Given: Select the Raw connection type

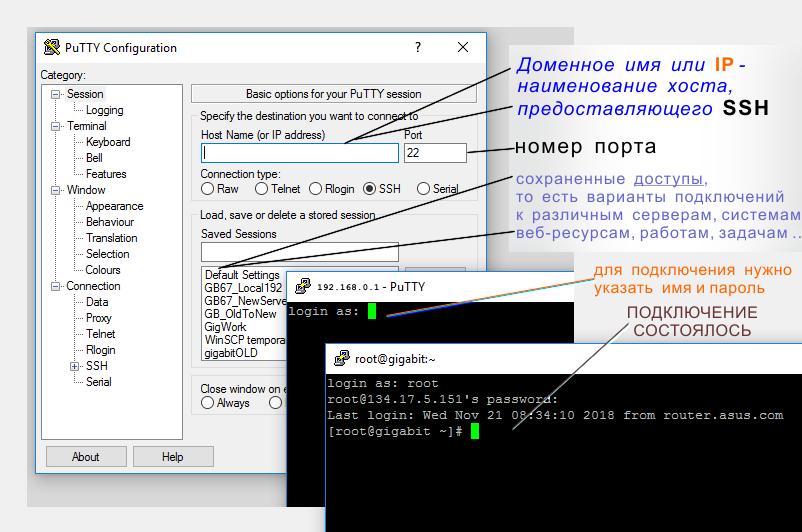Looking at the screenshot, I should (208, 189).
